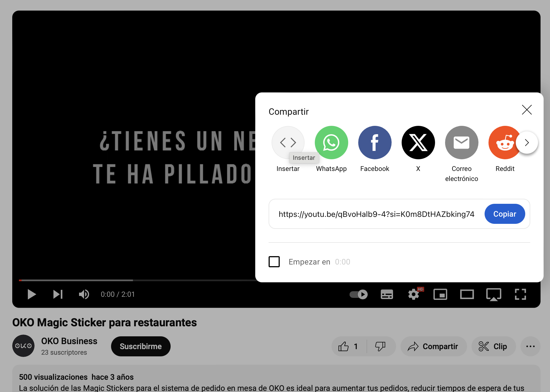
Task: Share via WhatsApp icon
Action: click(331, 142)
